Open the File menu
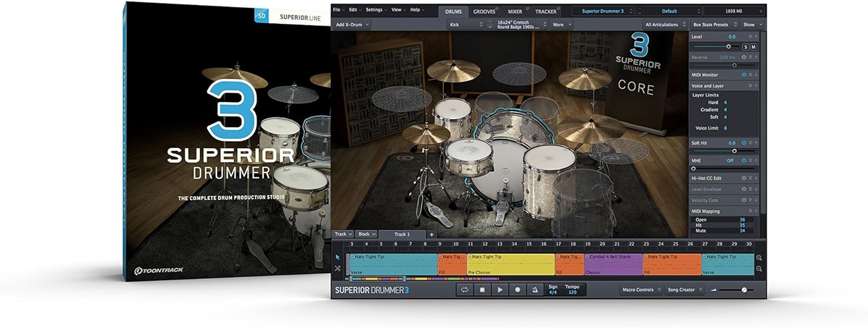Screen dimensions: 868x328 point(338,10)
